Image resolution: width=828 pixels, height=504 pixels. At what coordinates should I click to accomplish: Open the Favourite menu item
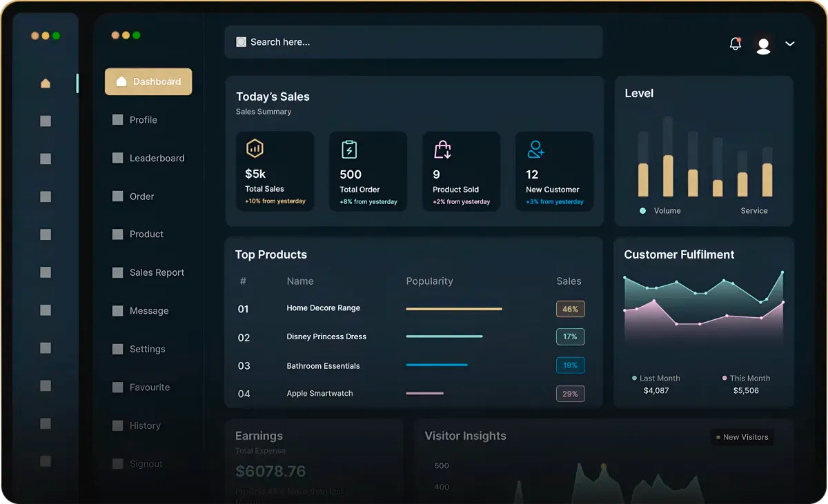141,387
